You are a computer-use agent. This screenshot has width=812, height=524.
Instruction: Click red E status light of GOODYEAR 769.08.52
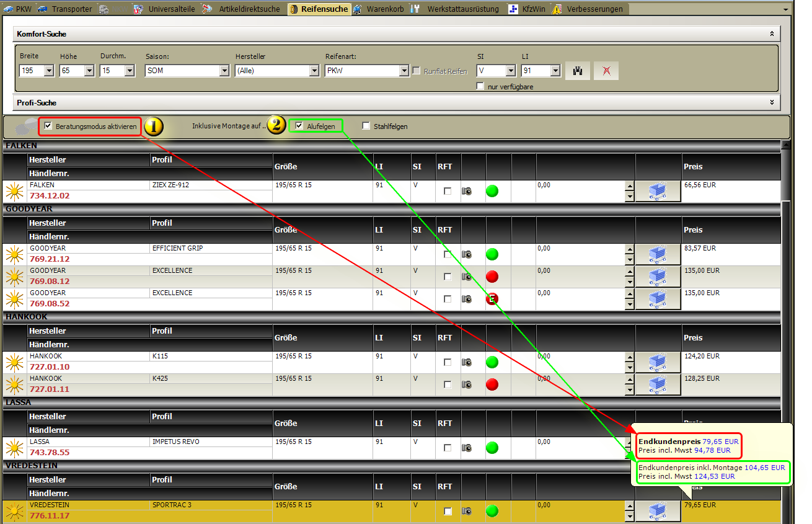tap(492, 300)
